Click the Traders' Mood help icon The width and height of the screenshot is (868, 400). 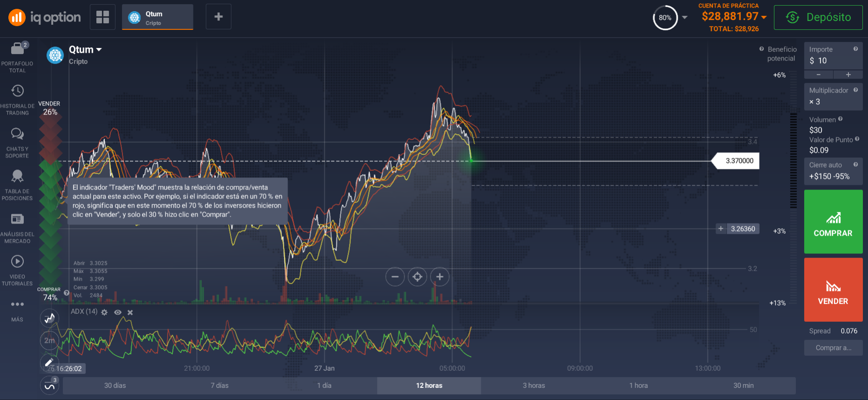click(67, 293)
